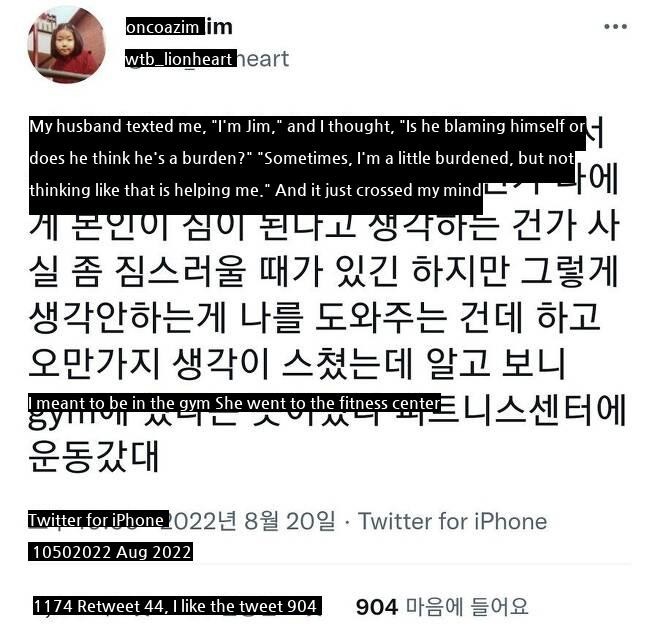Image resolution: width=658 pixels, height=636 pixels.
Task: Select the 마음에 들어요 likes label
Action: coord(467,607)
